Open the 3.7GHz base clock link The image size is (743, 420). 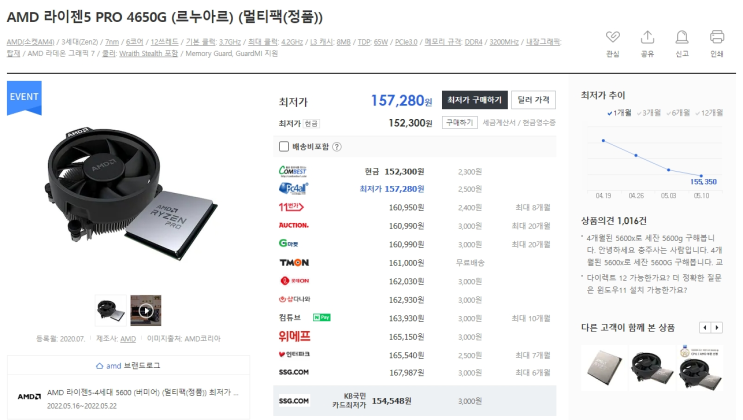(x=230, y=42)
